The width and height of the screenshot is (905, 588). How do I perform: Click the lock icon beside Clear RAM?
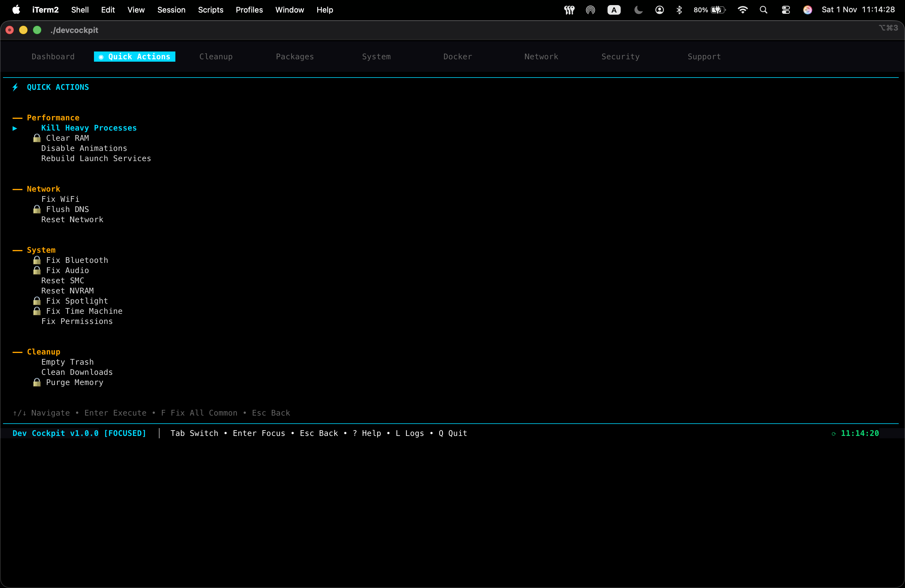37,138
